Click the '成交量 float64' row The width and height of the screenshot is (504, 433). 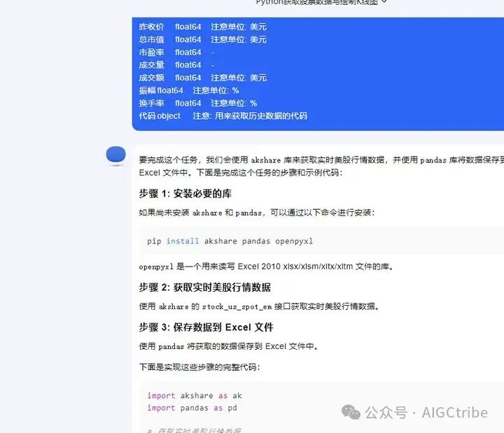pos(176,65)
